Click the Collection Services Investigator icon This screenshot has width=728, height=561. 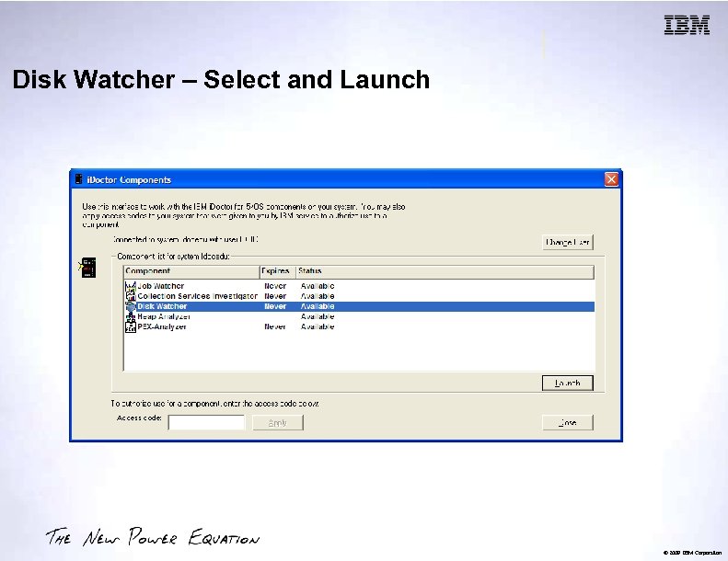(x=131, y=296)
